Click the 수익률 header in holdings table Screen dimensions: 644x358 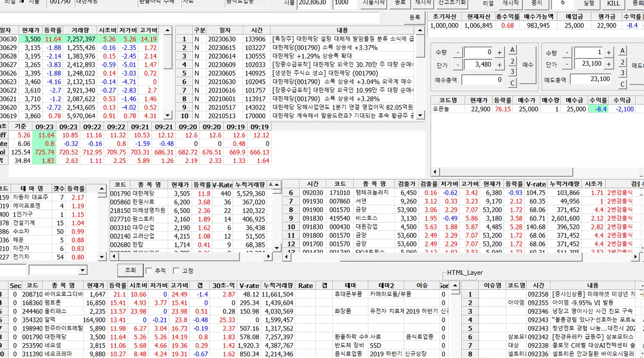click(598, 100)
